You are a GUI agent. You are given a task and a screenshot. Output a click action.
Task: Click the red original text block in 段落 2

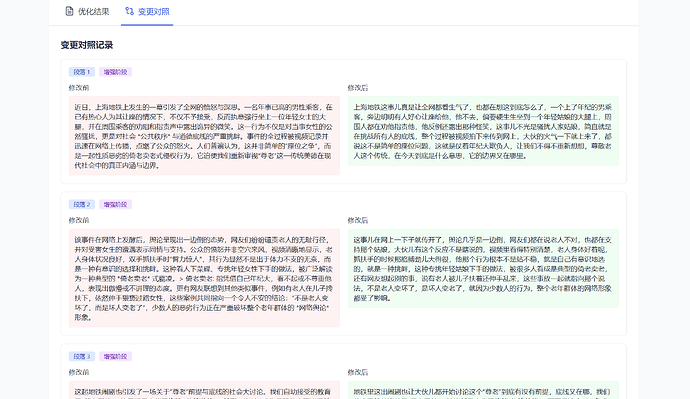204,278
